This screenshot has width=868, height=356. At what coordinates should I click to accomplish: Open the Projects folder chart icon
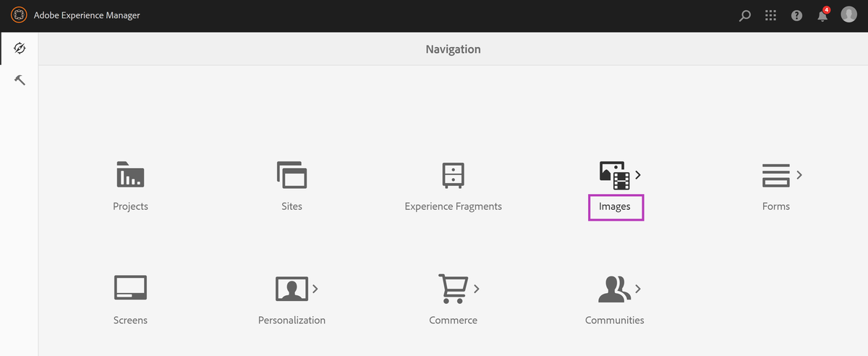pos(130,174)
